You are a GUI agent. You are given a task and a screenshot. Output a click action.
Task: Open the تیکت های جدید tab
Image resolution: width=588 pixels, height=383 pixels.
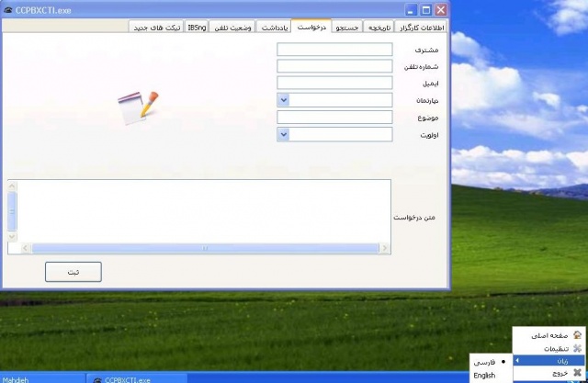156,28
